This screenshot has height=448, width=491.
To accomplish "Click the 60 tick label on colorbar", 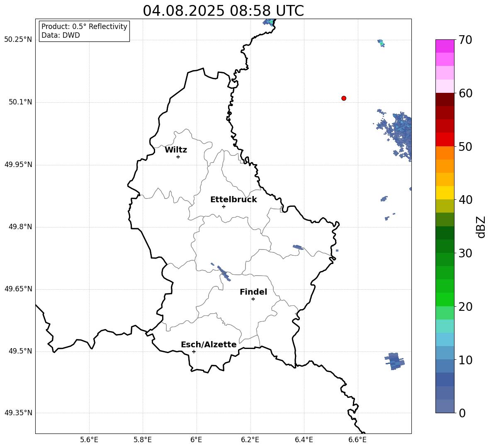I will coord(465,93).
